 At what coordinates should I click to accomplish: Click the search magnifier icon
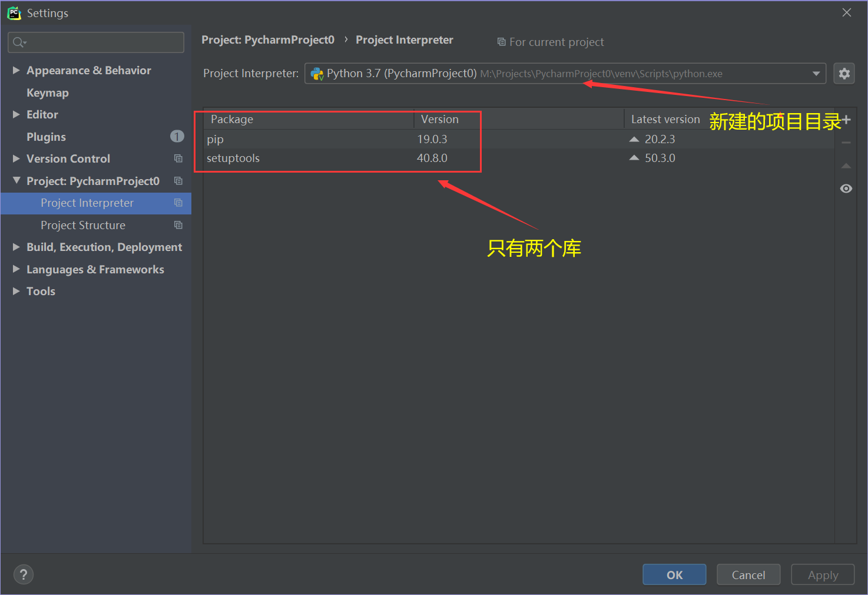pos(19,42)
